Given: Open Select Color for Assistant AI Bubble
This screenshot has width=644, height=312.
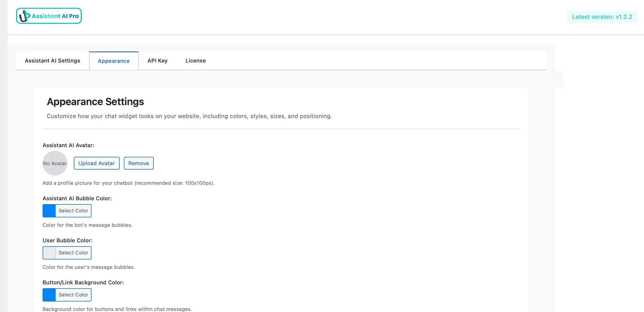Looking at the screenshot, I should 73,211.
